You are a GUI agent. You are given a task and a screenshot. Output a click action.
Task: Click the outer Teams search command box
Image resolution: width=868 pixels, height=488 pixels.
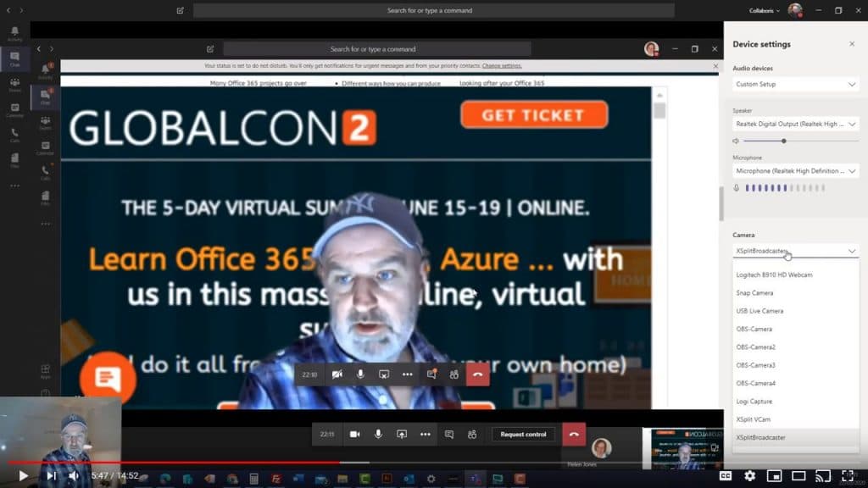[x=433, y=10]
